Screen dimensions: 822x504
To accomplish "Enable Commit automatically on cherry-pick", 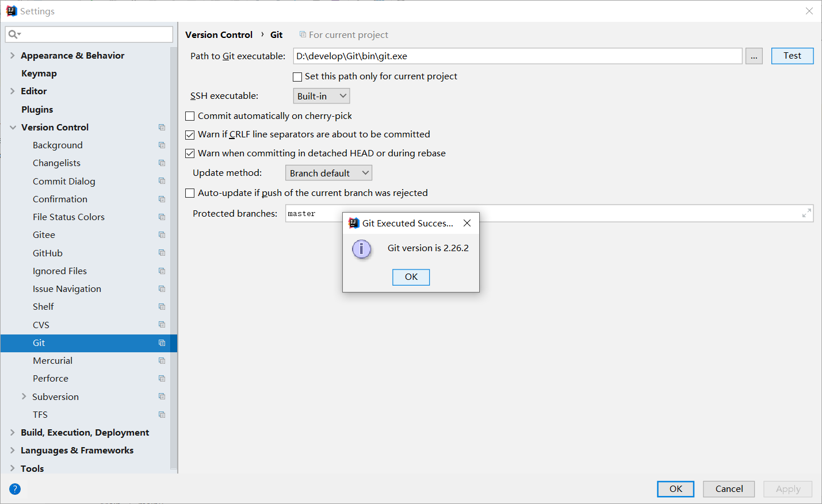I will (x=190, y=116).
